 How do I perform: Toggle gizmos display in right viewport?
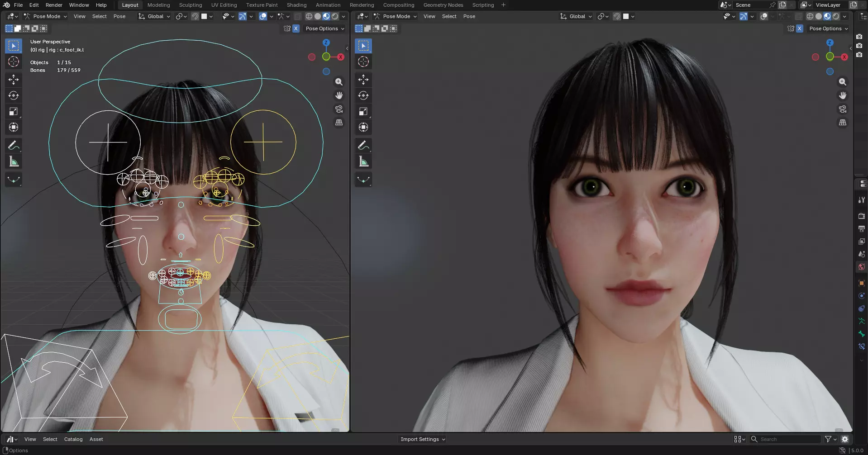[x=744, y=16]
